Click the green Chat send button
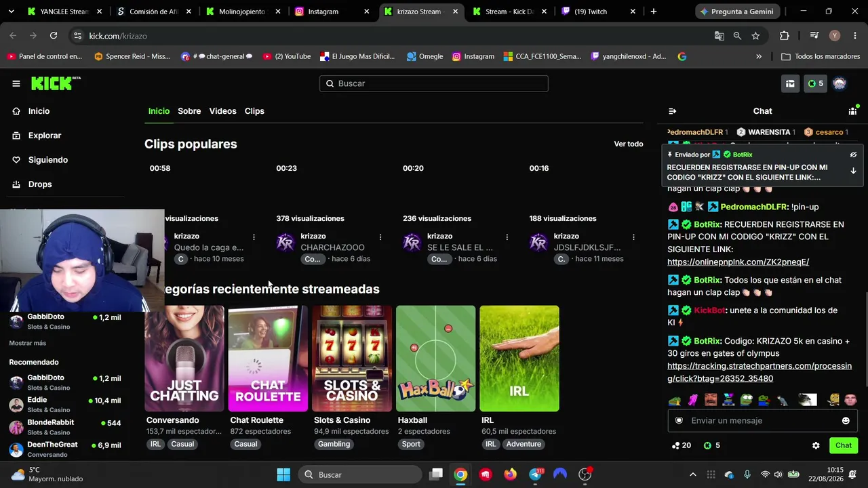Viewport: 868px width, 488px height. [844, 445]
